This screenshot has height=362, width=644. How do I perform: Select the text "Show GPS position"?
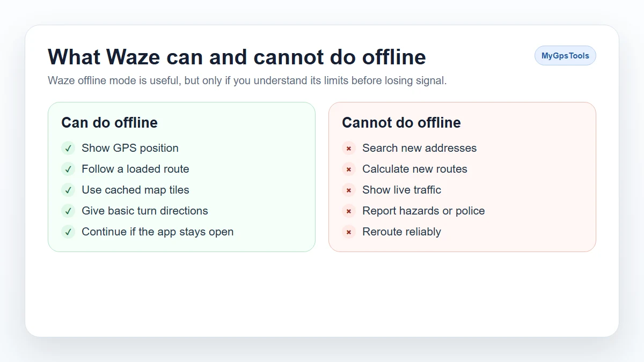pyautogui.click(x=130, y=148)
